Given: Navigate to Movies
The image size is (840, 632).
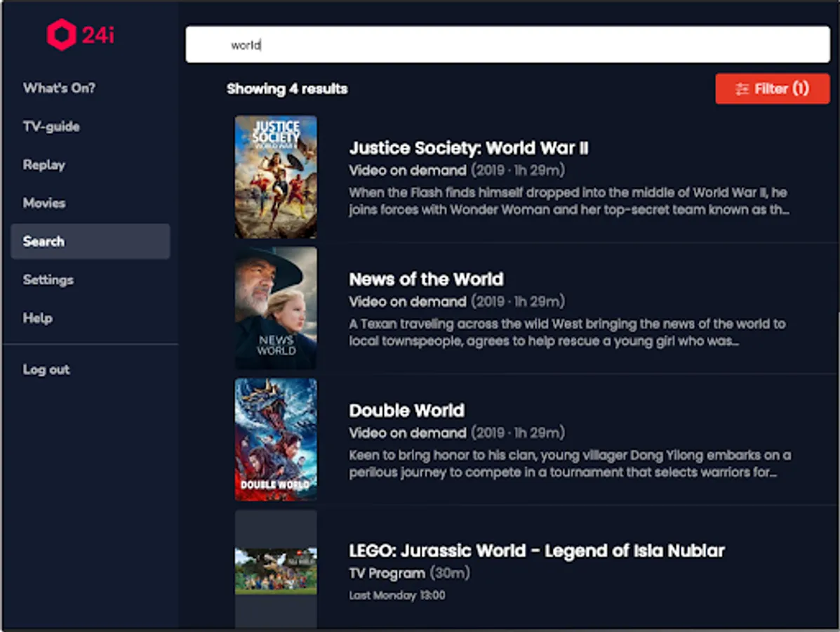Looking at the screenshot, I should 44,203.
